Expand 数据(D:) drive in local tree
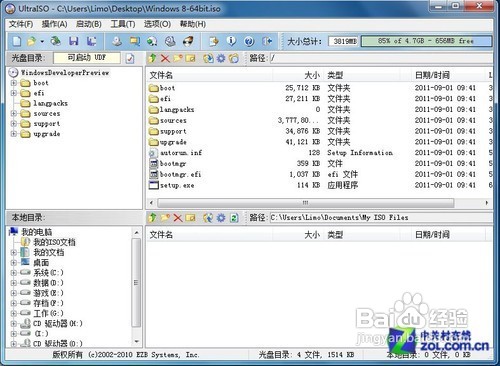This screenshot has width=500, height=366. [14, 283]
